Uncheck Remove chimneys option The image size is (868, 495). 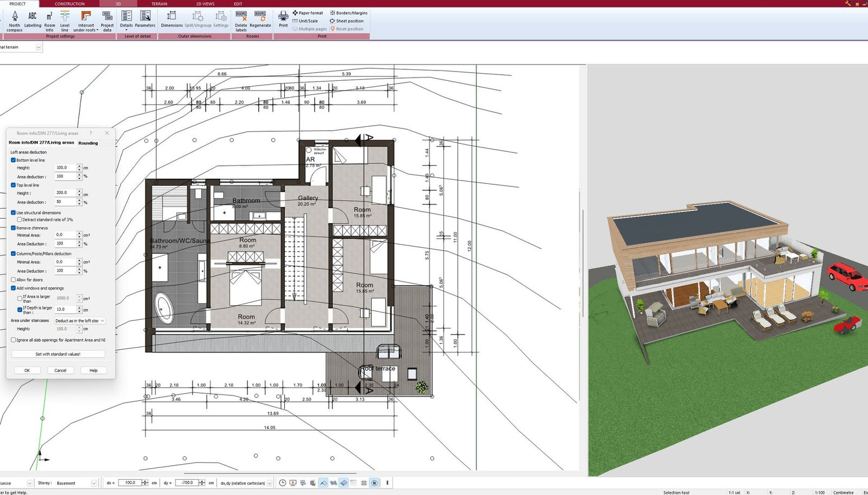click(14, 228)
